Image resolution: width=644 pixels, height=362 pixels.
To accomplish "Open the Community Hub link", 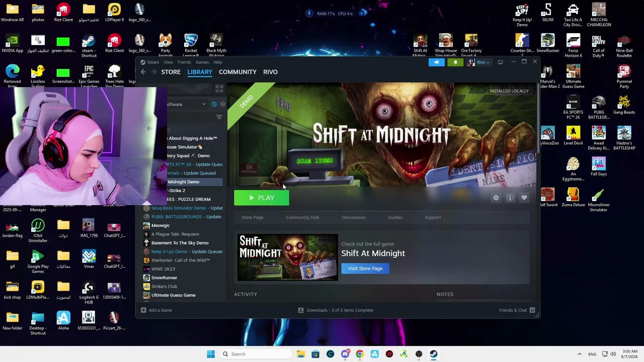I will coord(302,217).
